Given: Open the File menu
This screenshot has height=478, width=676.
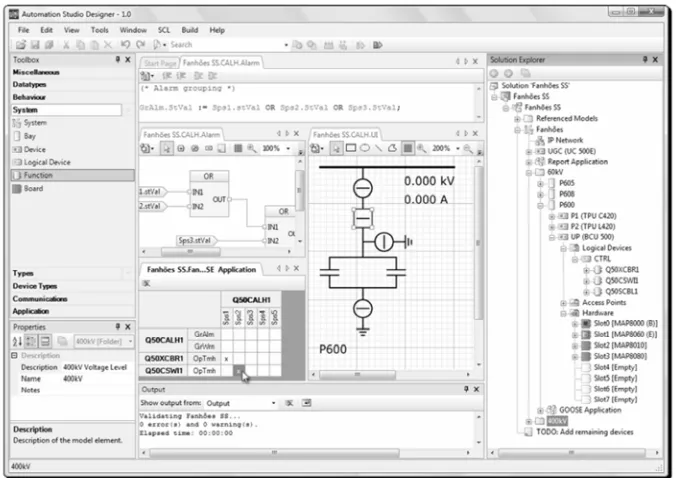Looking at the screenshot, I should tap(23, 30).
